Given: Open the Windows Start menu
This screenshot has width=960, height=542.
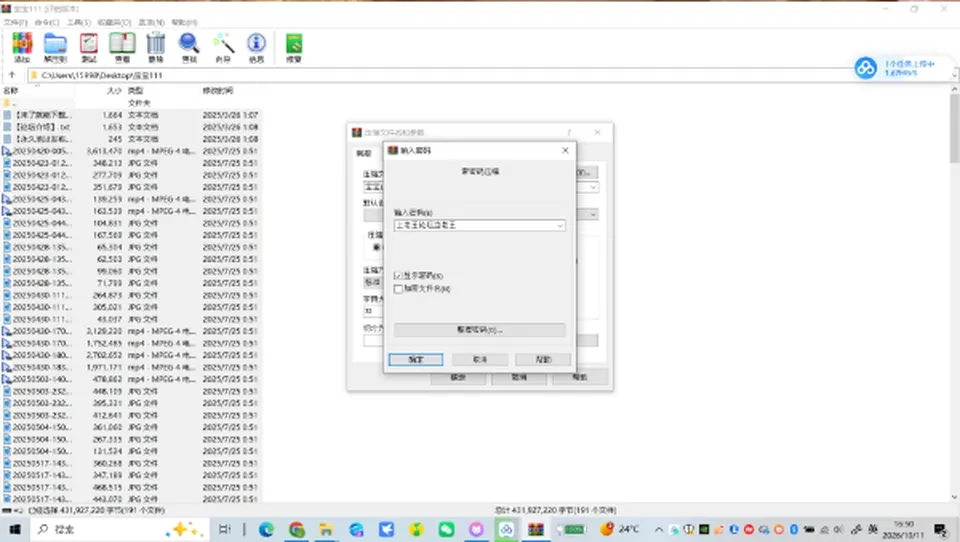Looking at the screenshot, I should tap(15, 529).
